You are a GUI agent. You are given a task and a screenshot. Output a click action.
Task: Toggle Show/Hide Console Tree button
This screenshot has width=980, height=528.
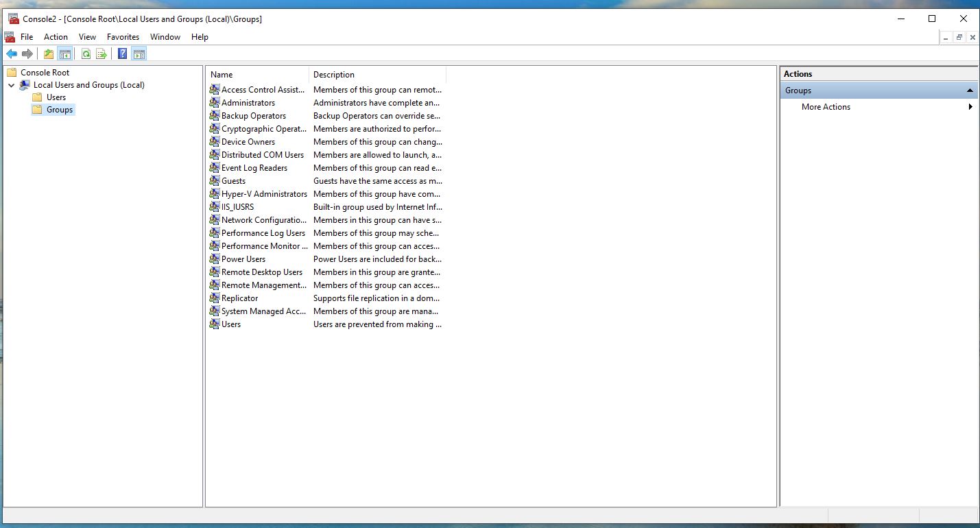[65, 54]
